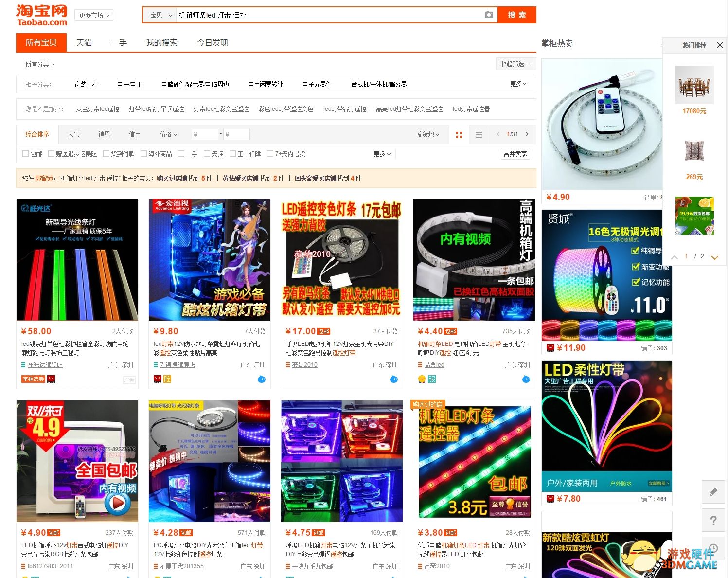Click suggested search 变色灯带led遥控

tap(98, 109)
